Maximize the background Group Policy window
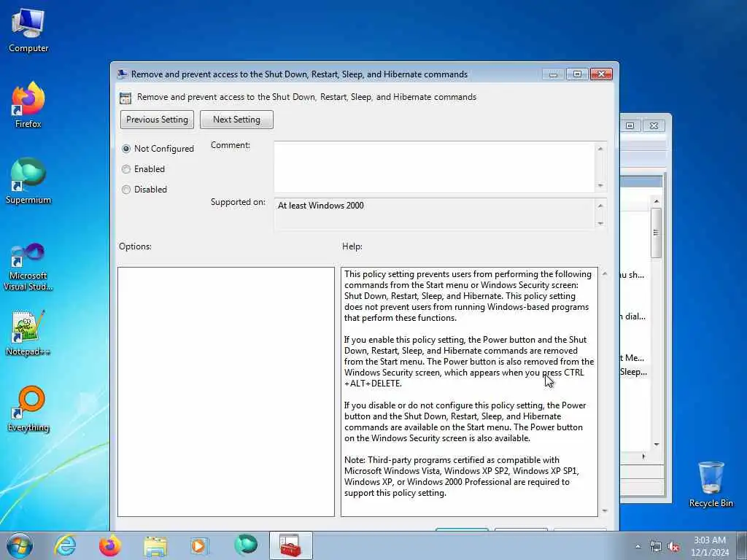Screen dimensions: 747x560 630,125
